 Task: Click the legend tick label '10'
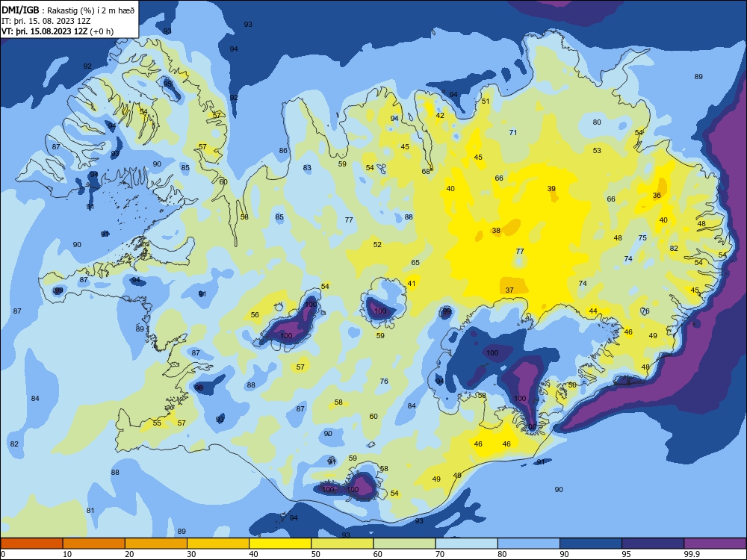(67, 554)
